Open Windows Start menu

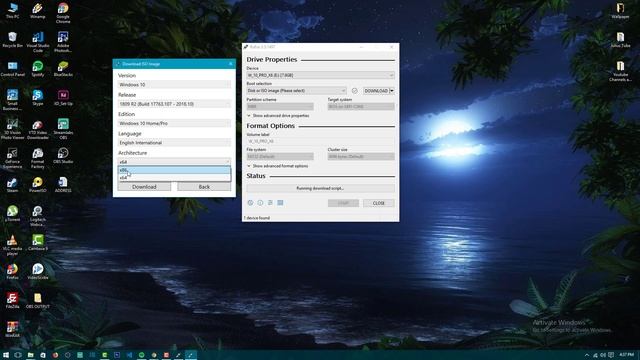6,355
